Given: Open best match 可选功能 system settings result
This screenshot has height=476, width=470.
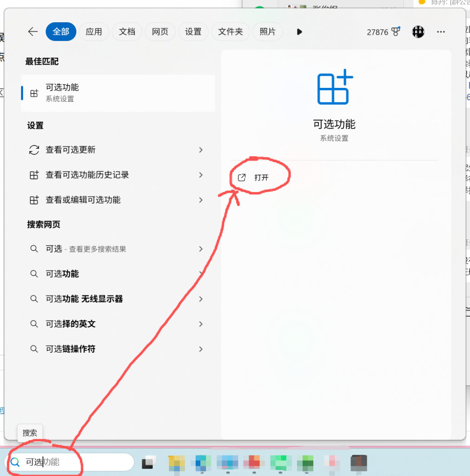Looking at the screenshot, I should 118,93.
